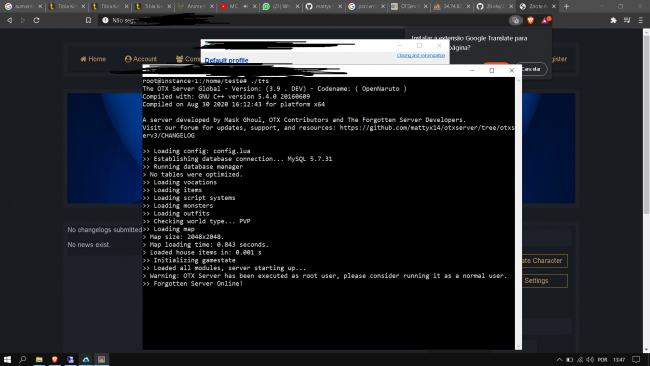This screenshot has height=366, width=650.
Task: Click 'Loading config: config.lua' terminal line
Action: [196, 151]
